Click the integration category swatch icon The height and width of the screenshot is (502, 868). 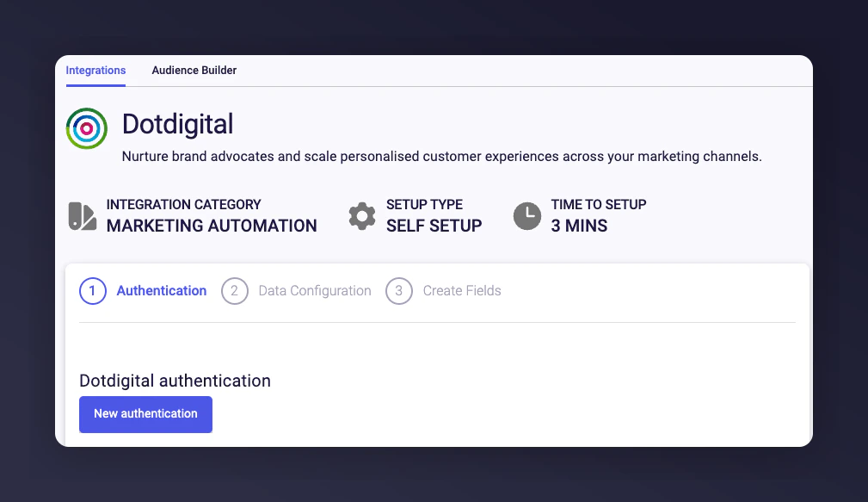[x=83, y=216]
